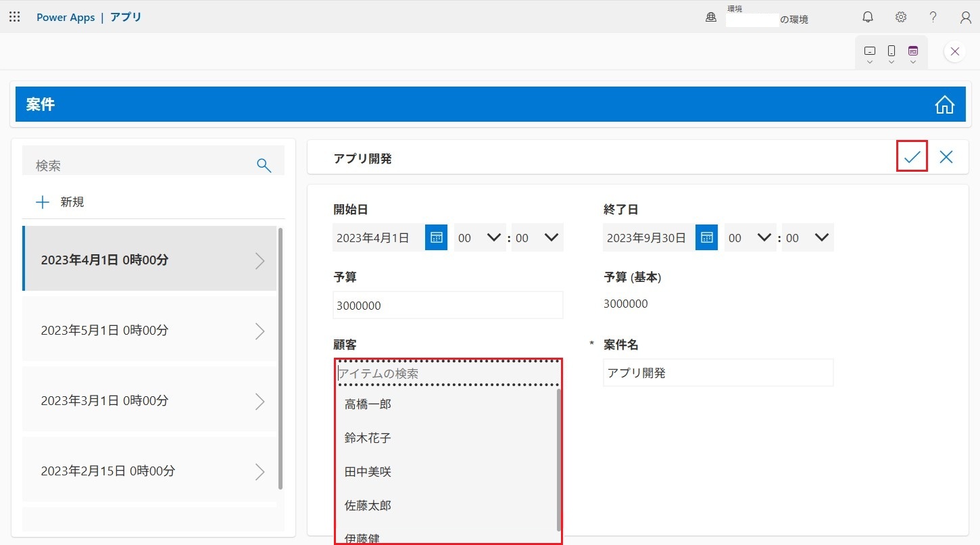Open the start date calendar picker
980x545 pixels.
(x=436, y=237)
